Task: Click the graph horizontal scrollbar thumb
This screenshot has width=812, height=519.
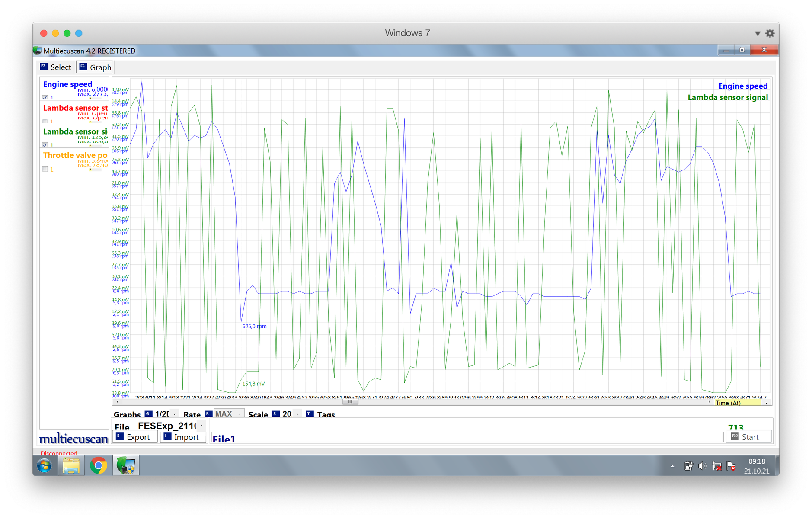Action: [x=350, y=402]
